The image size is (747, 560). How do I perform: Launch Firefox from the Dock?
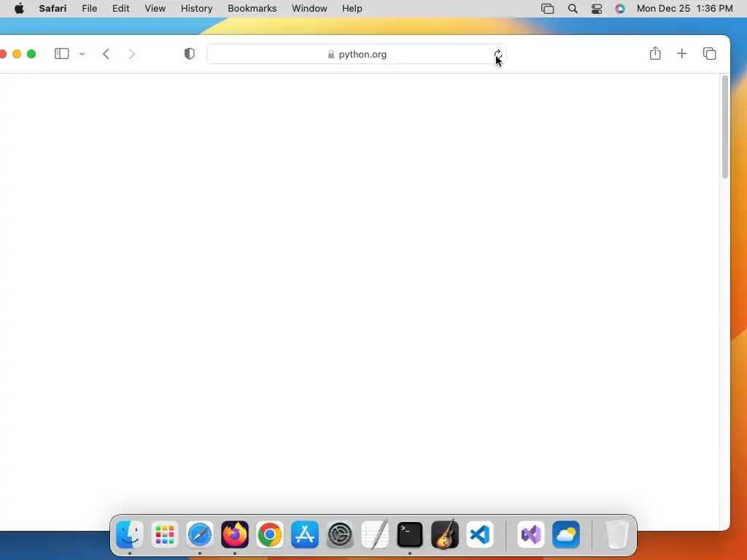click(235, 534)
